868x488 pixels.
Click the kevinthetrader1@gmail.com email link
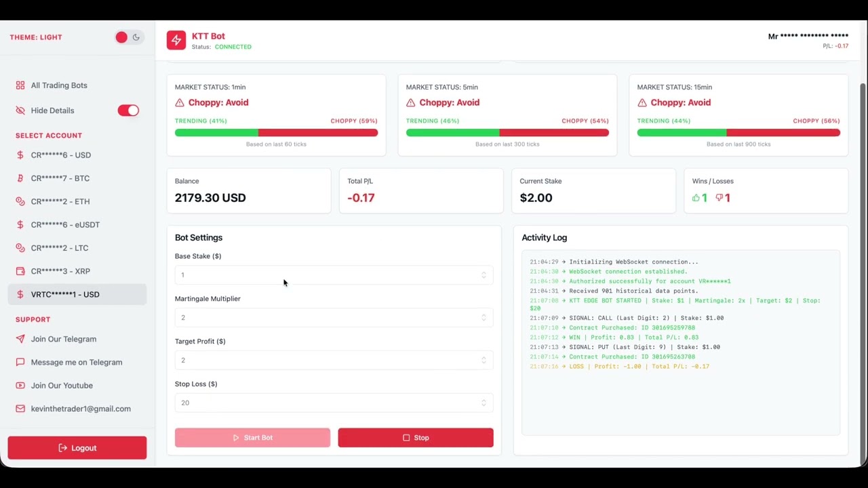pyautogui.click(x=77, y=409)
